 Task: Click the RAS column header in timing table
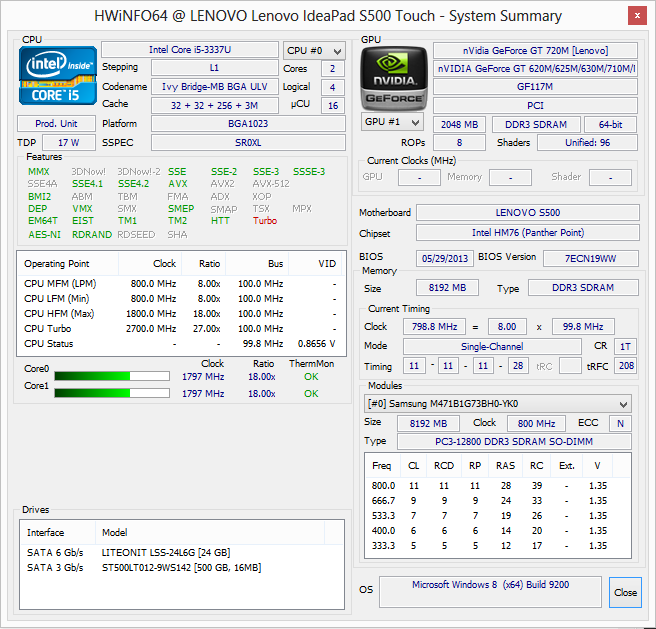point(505,466)
